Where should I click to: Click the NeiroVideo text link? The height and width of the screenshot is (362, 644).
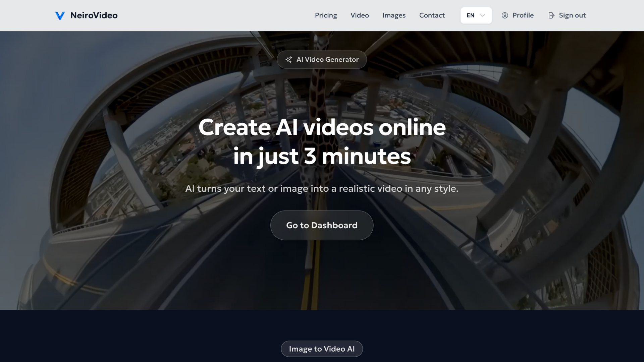(x=94, y=15)
